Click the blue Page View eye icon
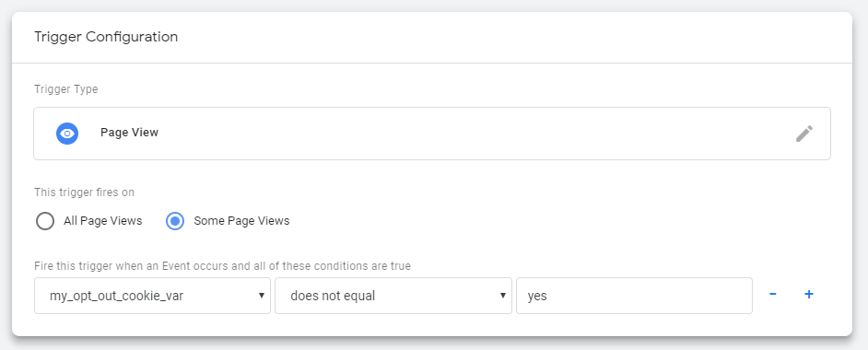 (x=67, y=134)
